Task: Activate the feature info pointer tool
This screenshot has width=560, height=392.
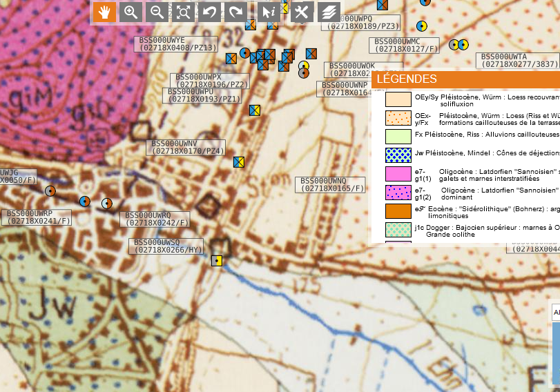Action: [x=269, y=12]
